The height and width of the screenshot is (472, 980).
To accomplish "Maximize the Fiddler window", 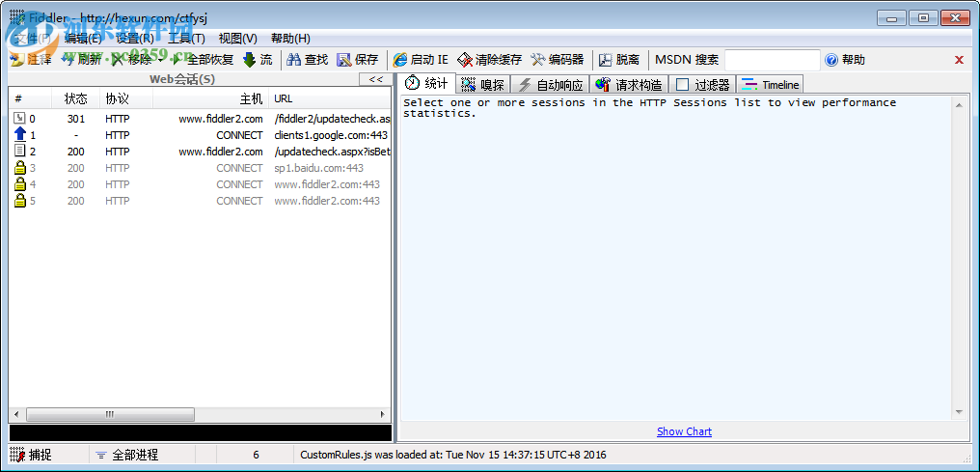I will [x=923, y=17].
